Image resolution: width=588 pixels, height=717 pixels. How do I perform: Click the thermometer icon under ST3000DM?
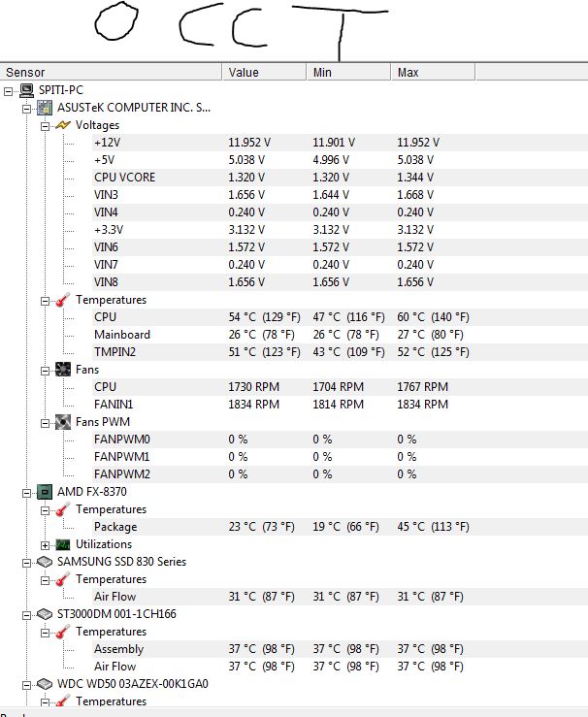[x=63, y=632]
